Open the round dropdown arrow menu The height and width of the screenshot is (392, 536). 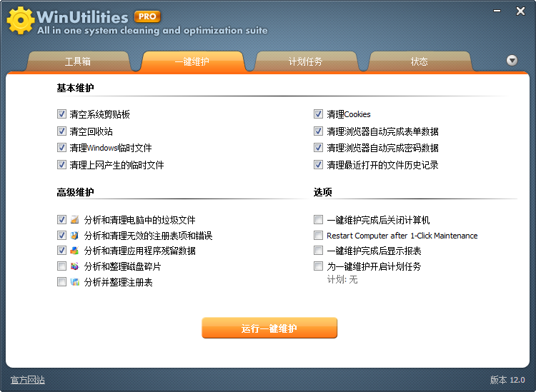coord(512,61)
